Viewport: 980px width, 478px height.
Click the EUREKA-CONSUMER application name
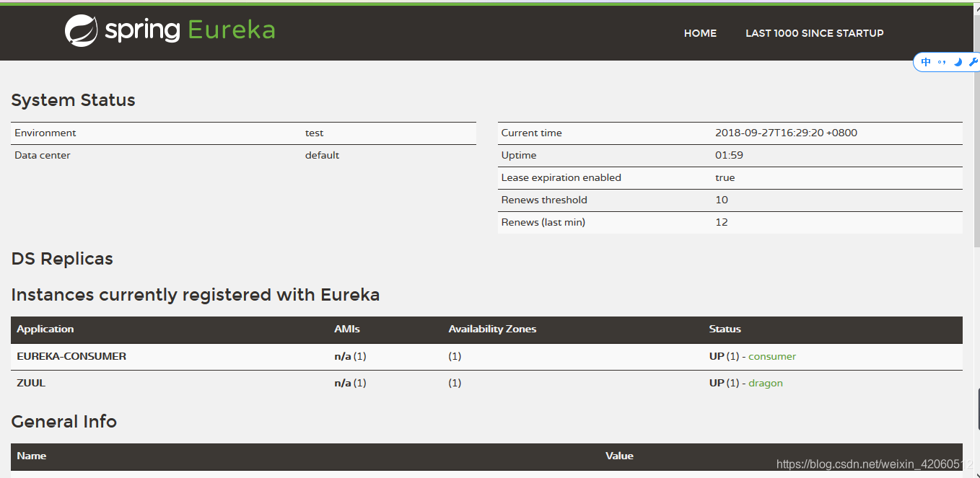[x=71, y=356]
